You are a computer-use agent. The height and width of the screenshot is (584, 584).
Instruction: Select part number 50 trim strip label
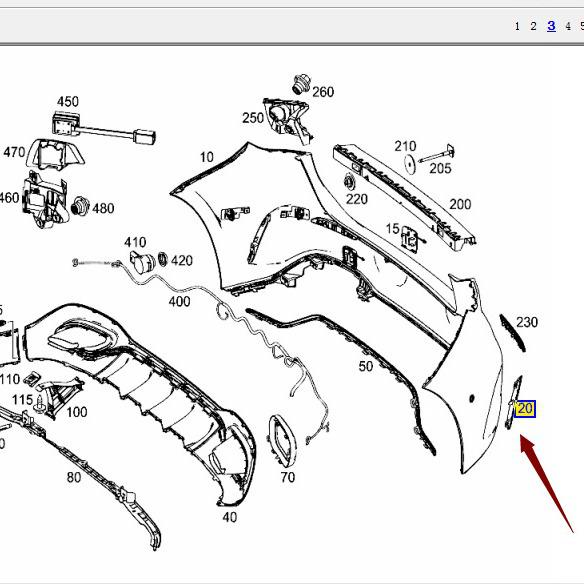366,366
